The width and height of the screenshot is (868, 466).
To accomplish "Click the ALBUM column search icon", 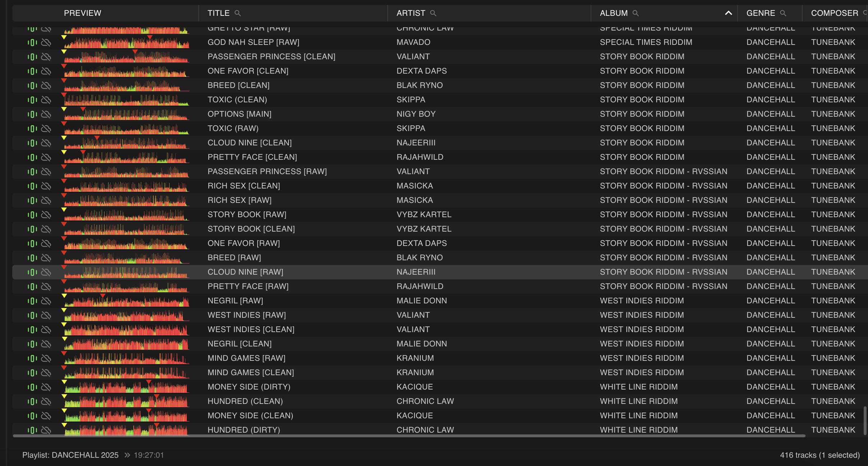I will [x=635, y=13].
